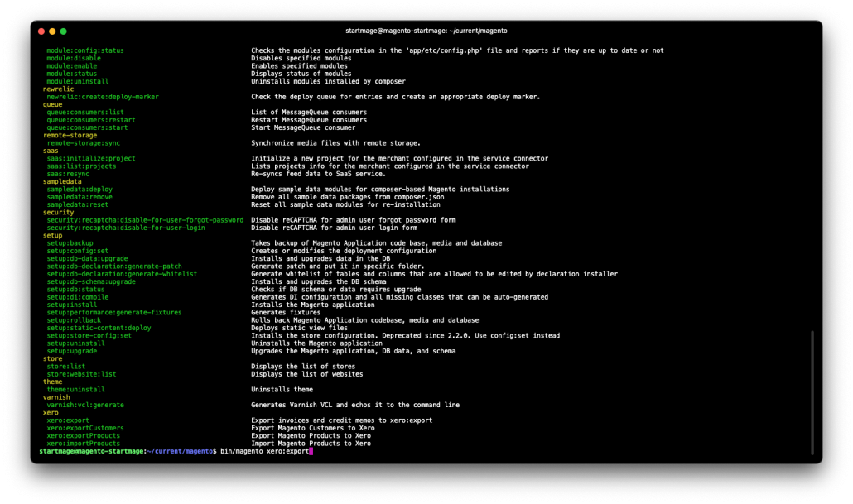Select 'setup:di:compile' command text
This screenshot has width=853, height=504.
[77, 297]
